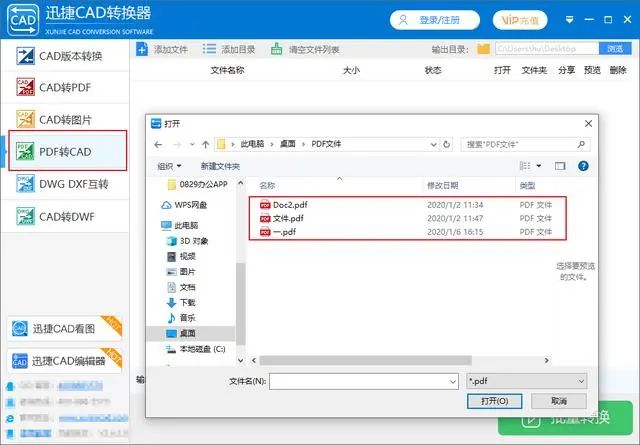The width and height of the screenshot is (640, 445).
Task: Go forward in the file dialog
Action: (x=177, y=144)
